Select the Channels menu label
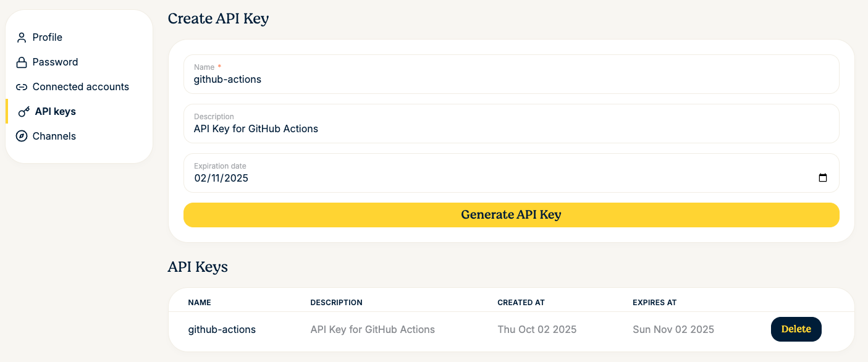868x362 pixels. (x=54, y=137)
